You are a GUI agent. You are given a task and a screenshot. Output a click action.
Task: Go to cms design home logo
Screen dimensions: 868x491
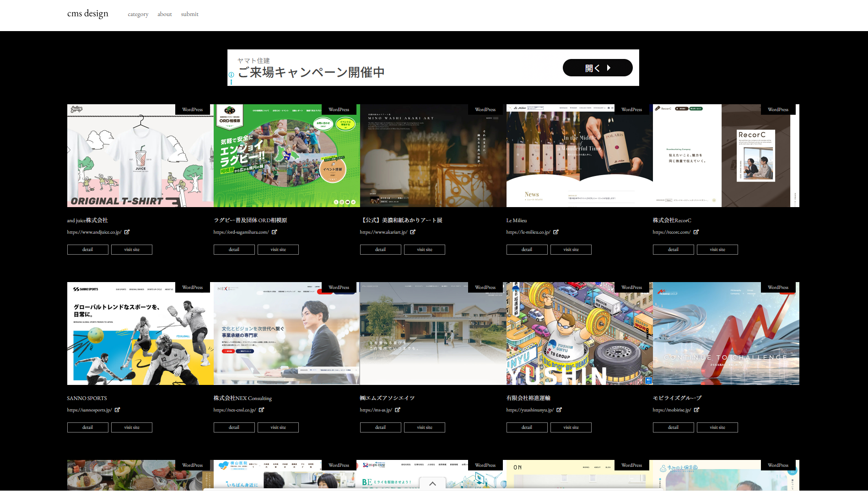88,14
